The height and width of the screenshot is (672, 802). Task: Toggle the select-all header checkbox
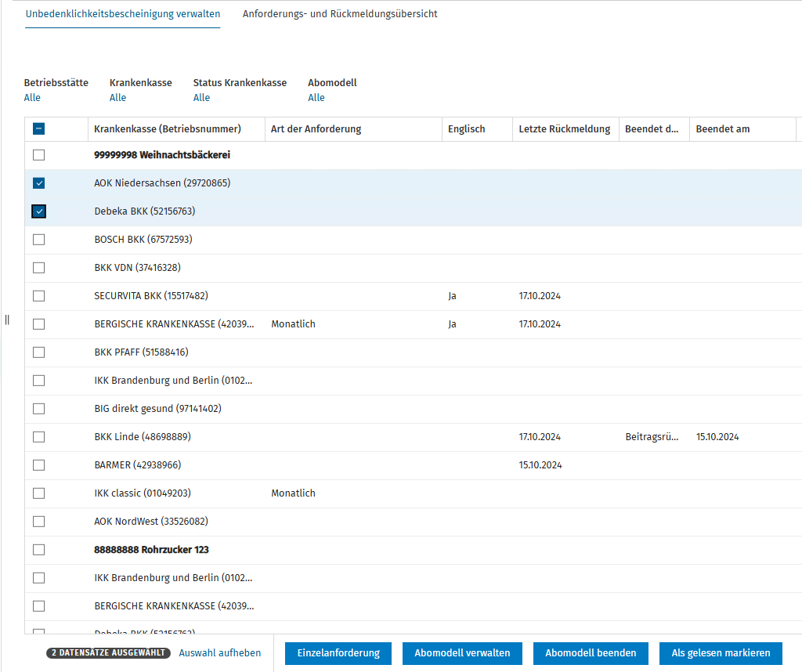(39, 129)
